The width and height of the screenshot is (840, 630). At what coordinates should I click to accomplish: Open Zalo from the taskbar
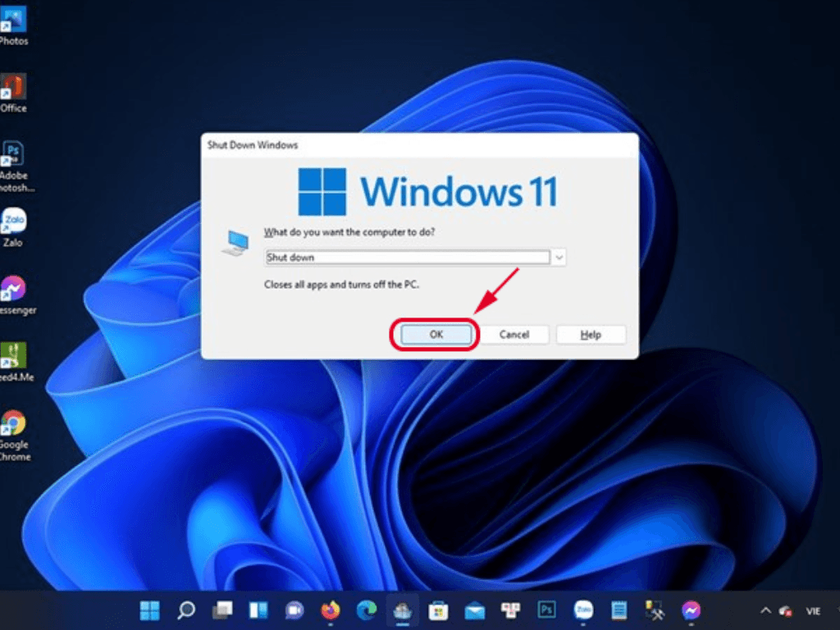(582, 610)
